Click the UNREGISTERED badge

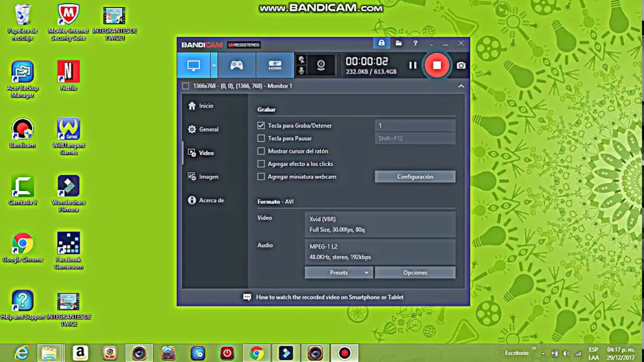[x=244, y=45]
